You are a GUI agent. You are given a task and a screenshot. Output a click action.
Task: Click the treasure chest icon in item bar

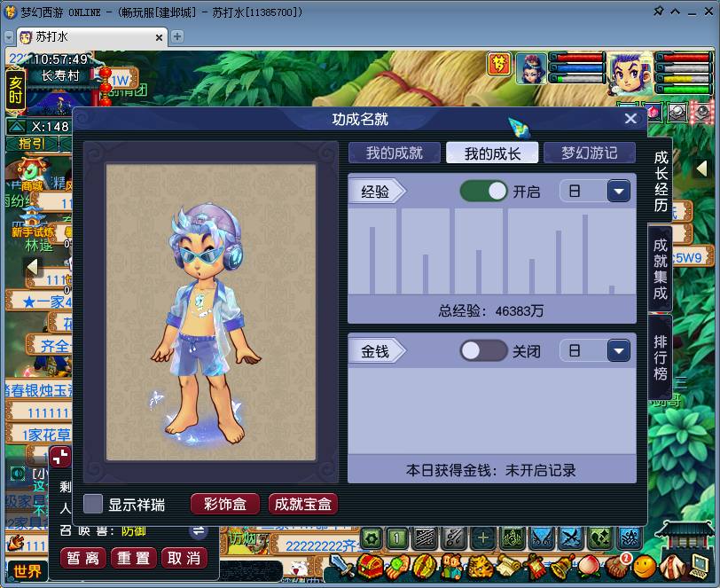point(368,566)
